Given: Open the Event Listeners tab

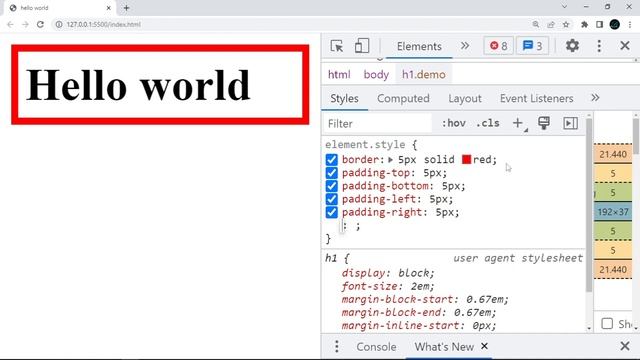Looking at the screenshot, I should point(536,98).
